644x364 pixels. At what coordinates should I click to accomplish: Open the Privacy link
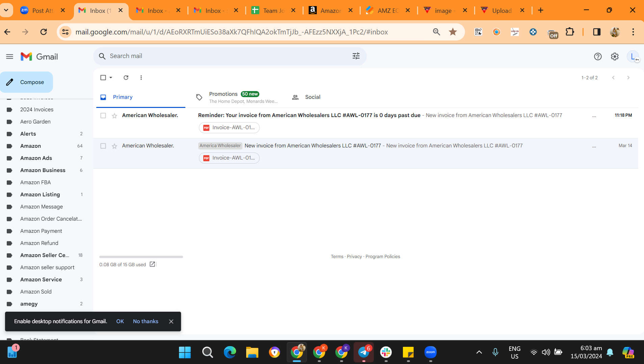coord(354,257)
